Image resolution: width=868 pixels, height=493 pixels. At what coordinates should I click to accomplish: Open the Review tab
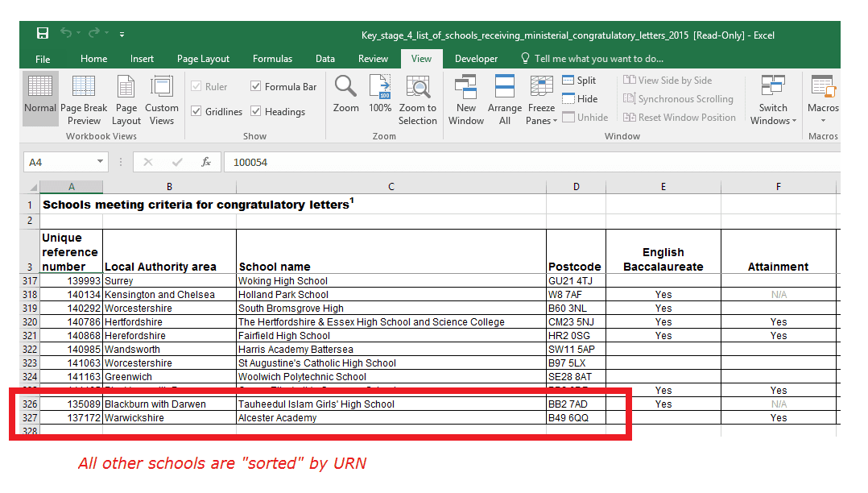pyautogui.click(x=373, y=59)
